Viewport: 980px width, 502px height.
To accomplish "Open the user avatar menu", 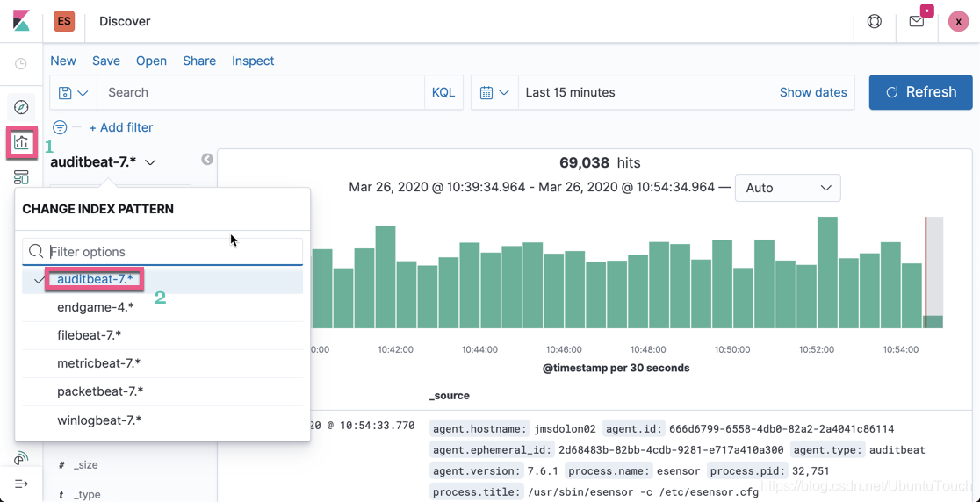I will tap(958, 21).
